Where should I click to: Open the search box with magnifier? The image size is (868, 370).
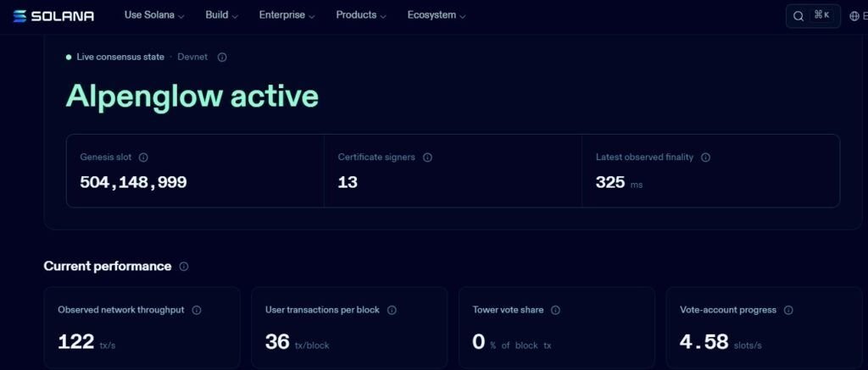click(813, 16)
